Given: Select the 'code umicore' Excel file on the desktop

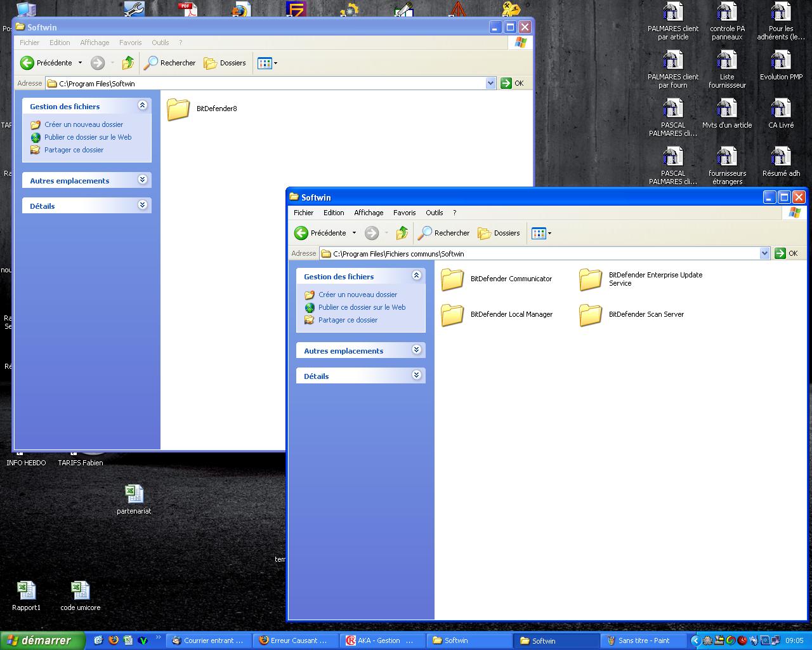Looking at the screenshot, I should click(x=80, y=596).
